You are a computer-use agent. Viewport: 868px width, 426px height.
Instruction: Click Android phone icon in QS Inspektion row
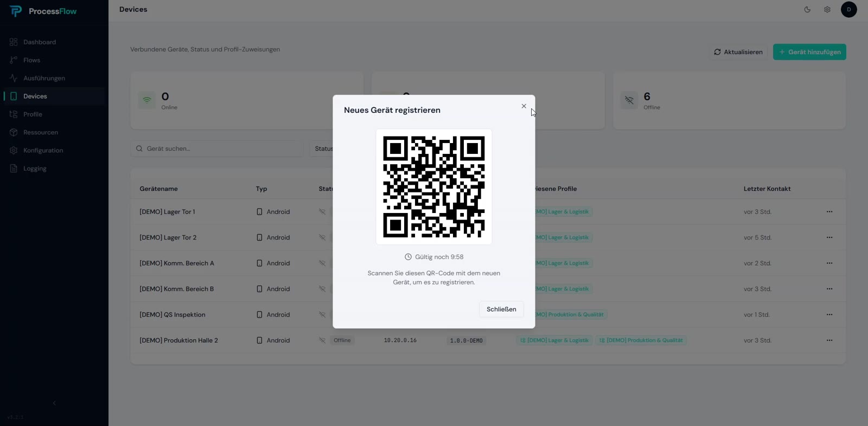tap(259, 315)
